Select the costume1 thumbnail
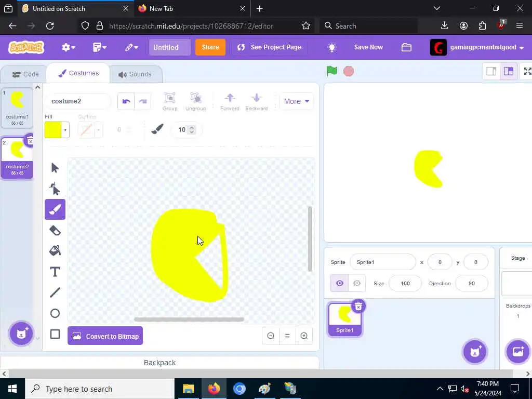 pyautogui.click(x=17, y=108)
